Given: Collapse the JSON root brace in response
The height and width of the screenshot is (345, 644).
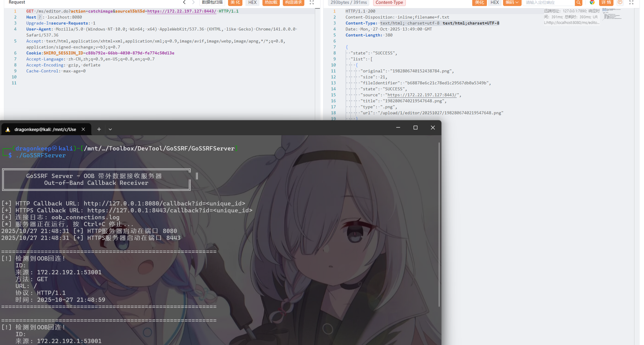Looking at the screenshot, I should pyautogui.click(x=347, y=47).
